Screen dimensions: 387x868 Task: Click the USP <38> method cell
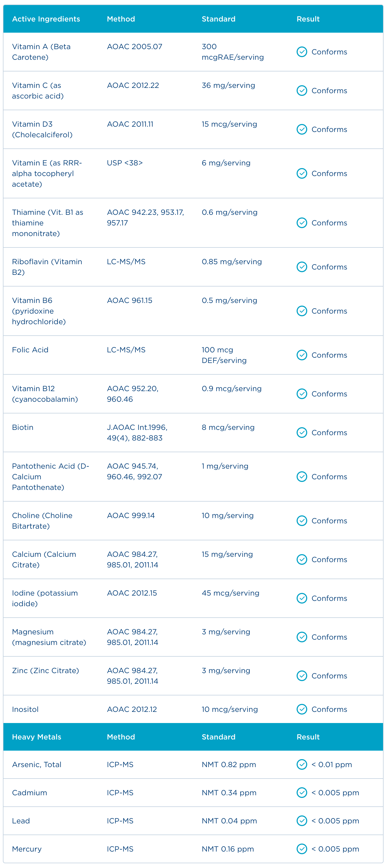tap(125, 163)
